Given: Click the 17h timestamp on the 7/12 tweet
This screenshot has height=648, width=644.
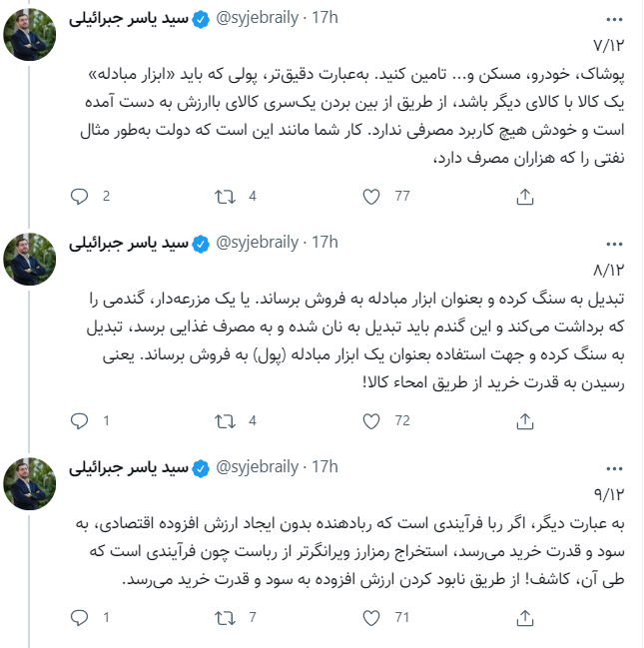Looking at the screenshot, I should coord(325,19).
